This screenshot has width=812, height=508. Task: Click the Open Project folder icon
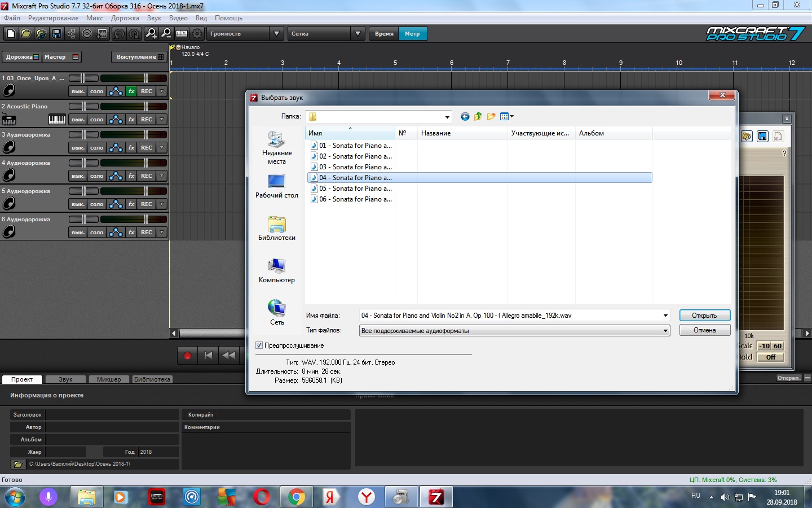[26, 34]
